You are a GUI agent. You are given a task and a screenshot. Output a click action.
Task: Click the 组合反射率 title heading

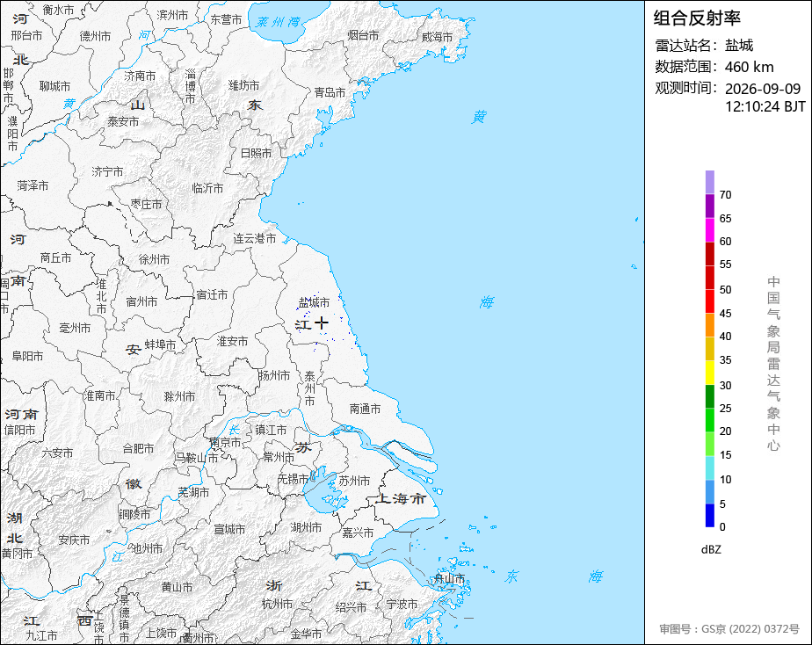pos(697,18)
